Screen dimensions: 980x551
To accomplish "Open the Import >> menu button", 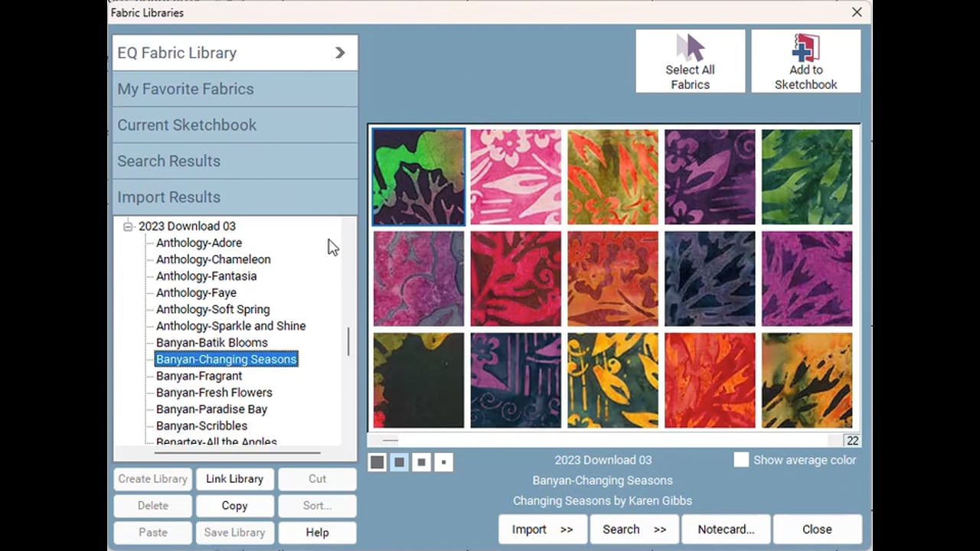I will 543,530.
